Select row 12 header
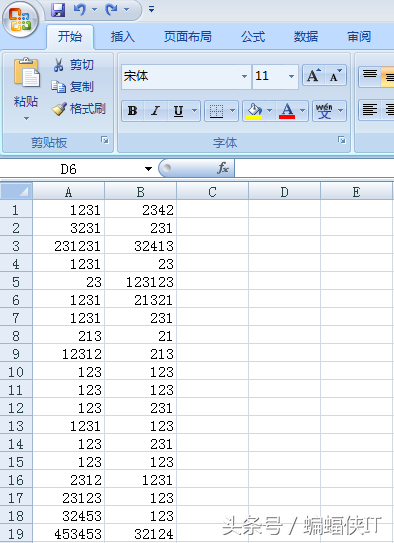This screenshot has height=543, width=394. (x=16, y=408)
